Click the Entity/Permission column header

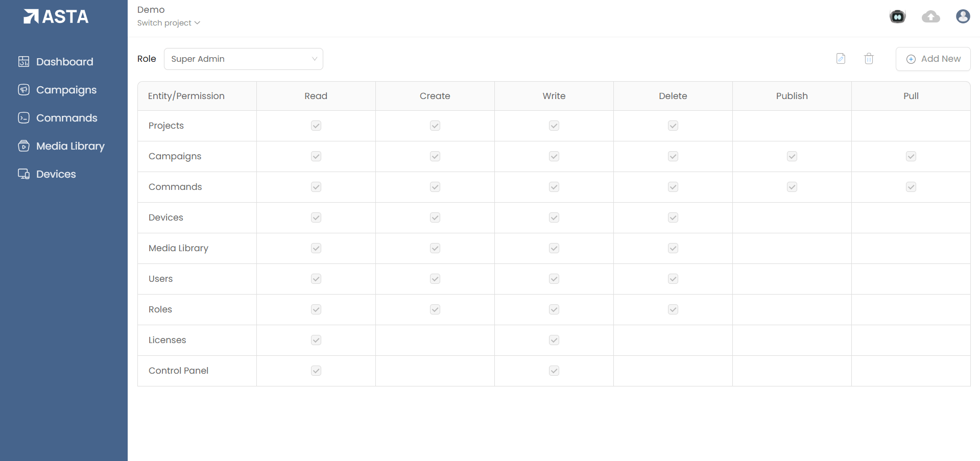pos(186,96)
